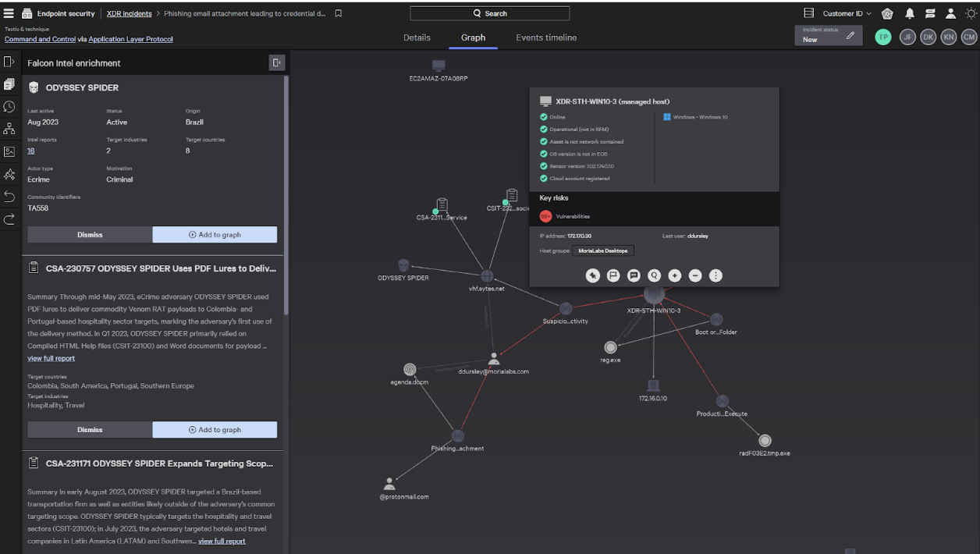Image resolution: width=980 pixels, height=554 pixels.
Task: Open the image snapshot sidebar icon
Action: (x=9, y=151)
